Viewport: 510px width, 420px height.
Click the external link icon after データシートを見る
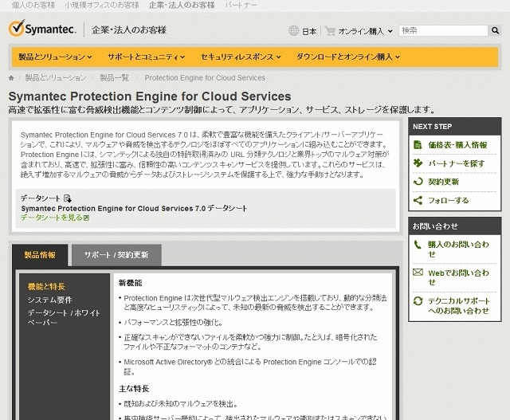tap(86, 218)
